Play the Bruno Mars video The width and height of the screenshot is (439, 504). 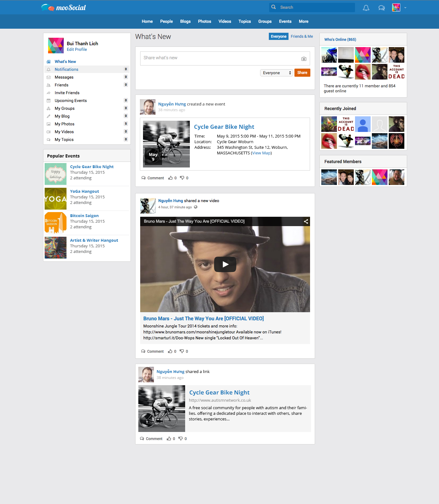coord(225,264)
